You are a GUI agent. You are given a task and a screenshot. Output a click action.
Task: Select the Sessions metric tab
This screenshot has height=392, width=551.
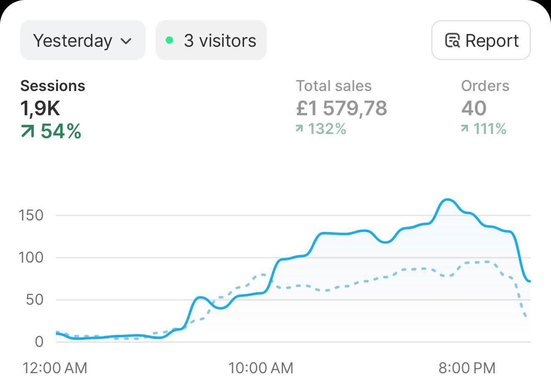coord(53,86)
